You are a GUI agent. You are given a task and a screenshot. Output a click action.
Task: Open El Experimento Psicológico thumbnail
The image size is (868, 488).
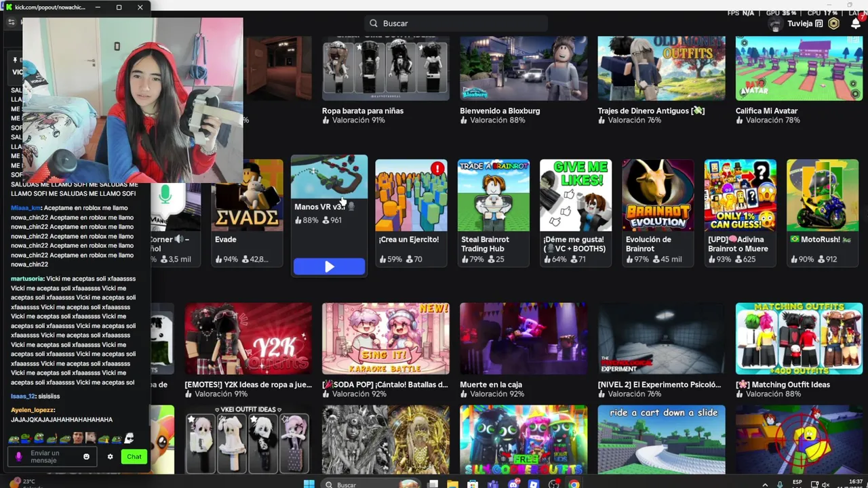[661, 338]
